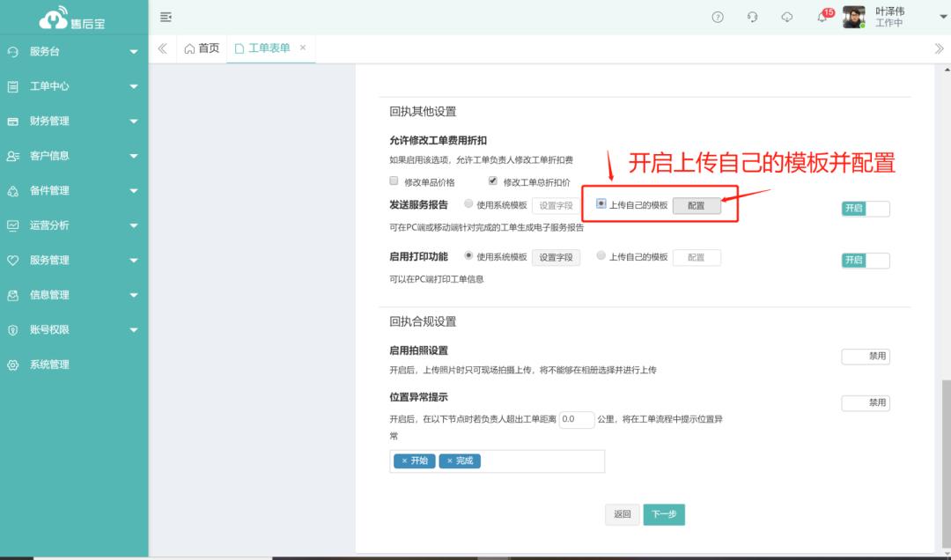The height and width of the screenshot is (560, 951).
Task: Select 上传自己的模板 radio for 启用打印功能
Action: tap(601, 256)
